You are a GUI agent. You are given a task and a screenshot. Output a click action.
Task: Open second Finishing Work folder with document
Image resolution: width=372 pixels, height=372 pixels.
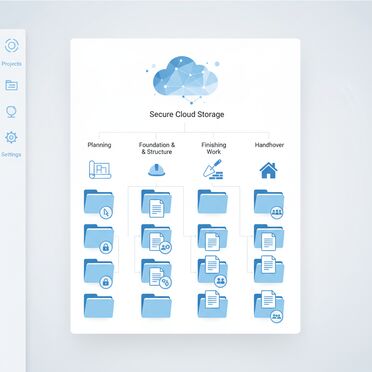point(213,237)
